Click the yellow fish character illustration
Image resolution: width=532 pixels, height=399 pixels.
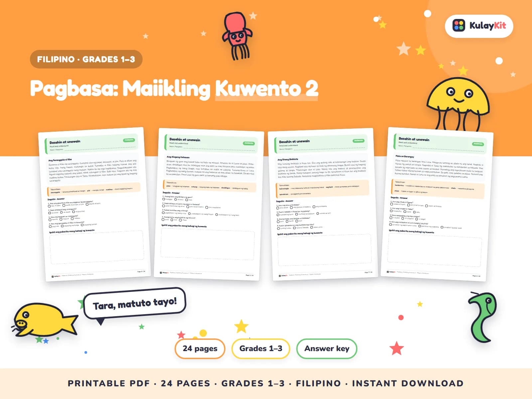[44, 321]
